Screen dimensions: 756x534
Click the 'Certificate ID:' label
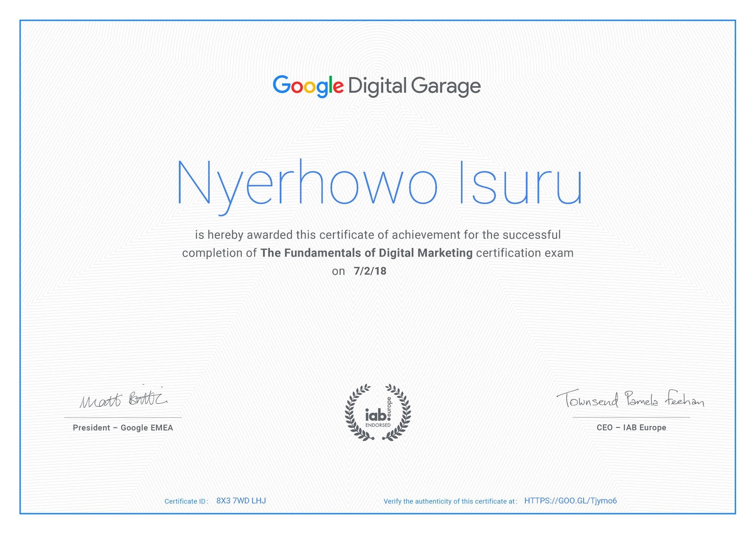tap(186, 501)
